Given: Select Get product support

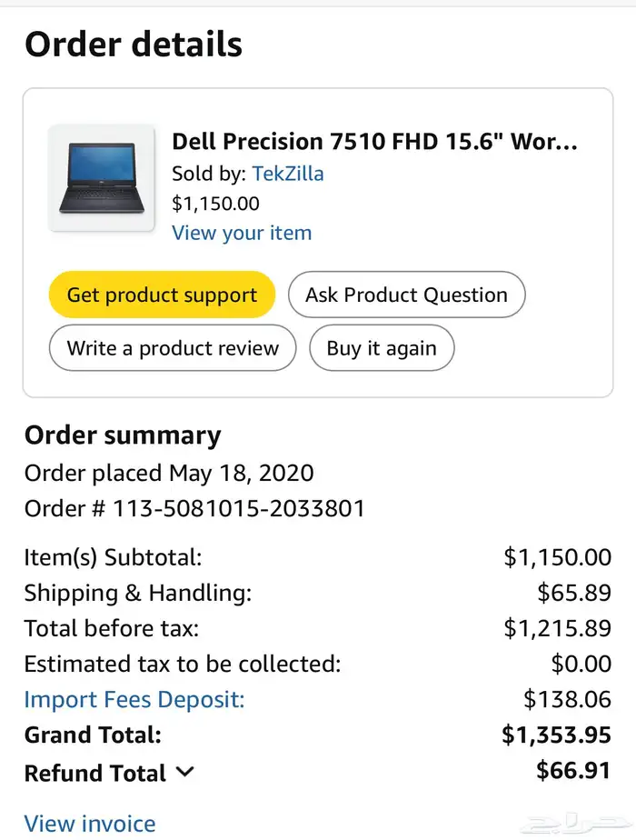Looking at the screenshot, I should [161, 295].
